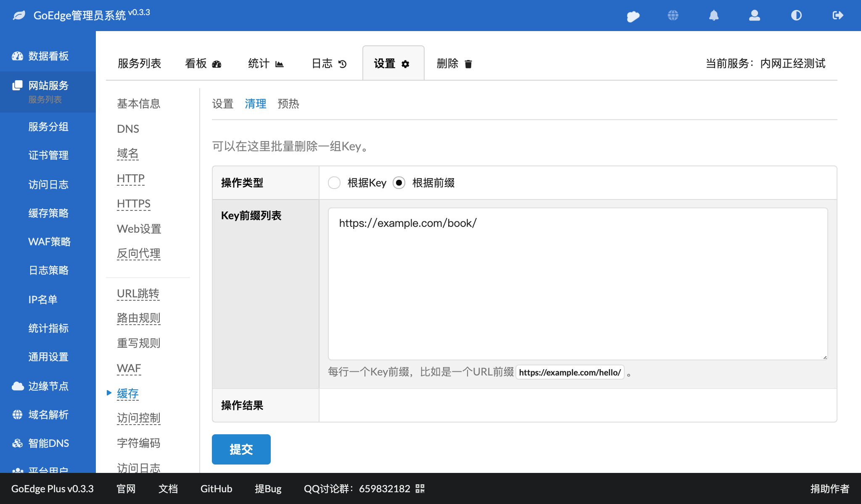Screen dimensions: 861x504
Task: Switch to the 设置 sub-tab under cache
Action: click(x=223, y=104)
